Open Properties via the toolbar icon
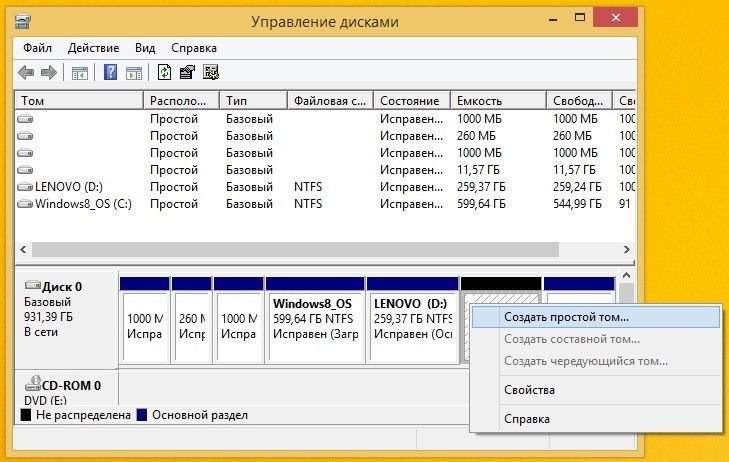Viewport: 729px width, 462px height. point(187,72)
